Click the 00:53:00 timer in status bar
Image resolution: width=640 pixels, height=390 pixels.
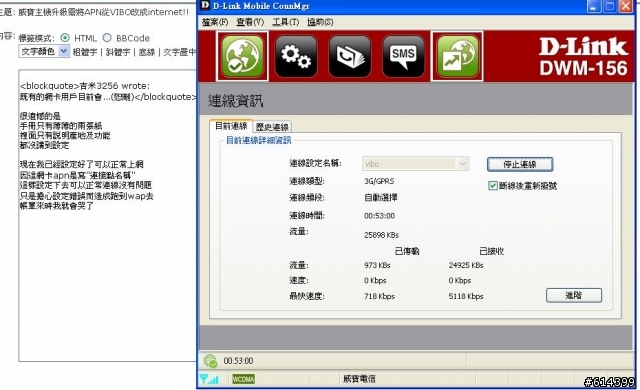[x=238, y=361]
